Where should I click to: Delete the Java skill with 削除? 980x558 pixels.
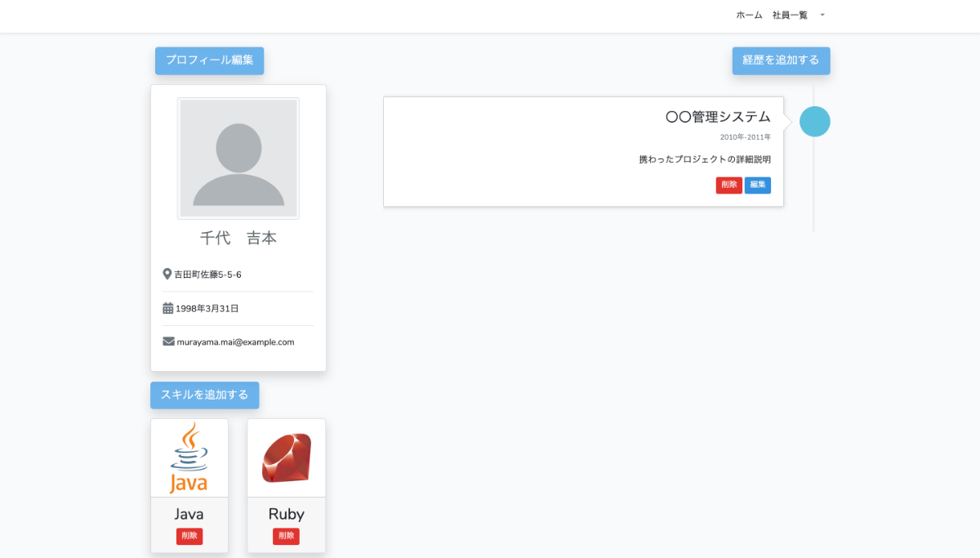(x=189, y=536)
